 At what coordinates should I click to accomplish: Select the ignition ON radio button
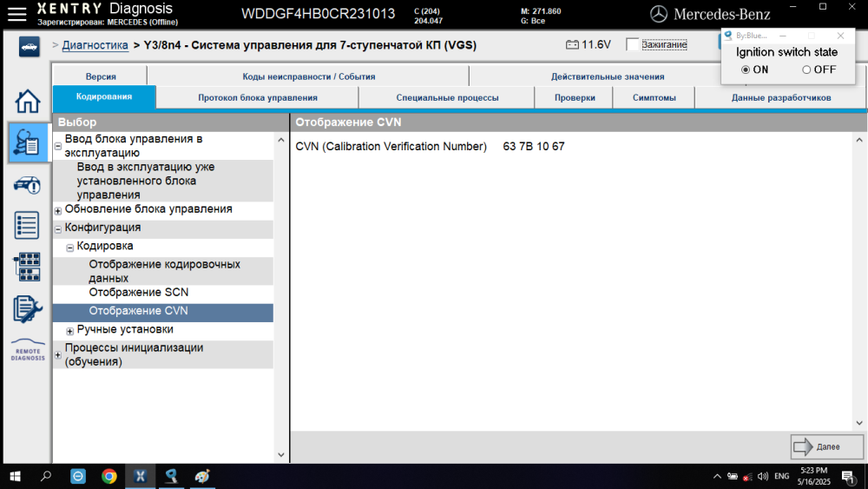coord(746,69)
